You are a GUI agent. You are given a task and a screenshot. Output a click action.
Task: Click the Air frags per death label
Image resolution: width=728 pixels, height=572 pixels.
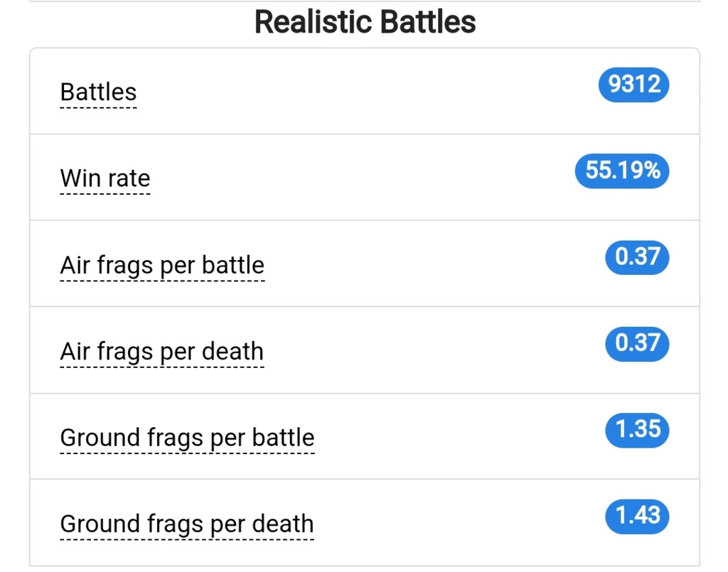161,352
